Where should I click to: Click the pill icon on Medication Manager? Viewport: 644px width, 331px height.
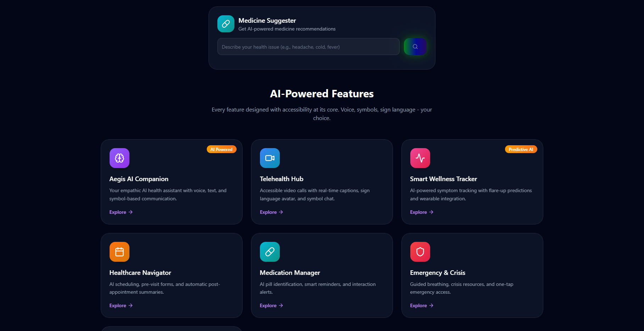(x=270, y=251)
